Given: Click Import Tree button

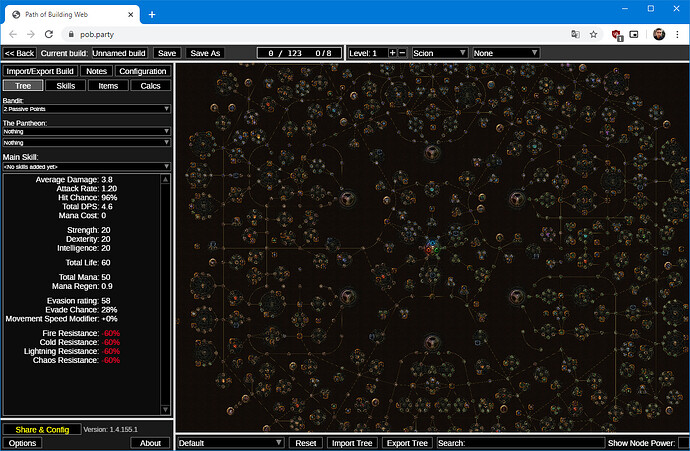Looking at the screenshot, I should (x=352, y=443).
